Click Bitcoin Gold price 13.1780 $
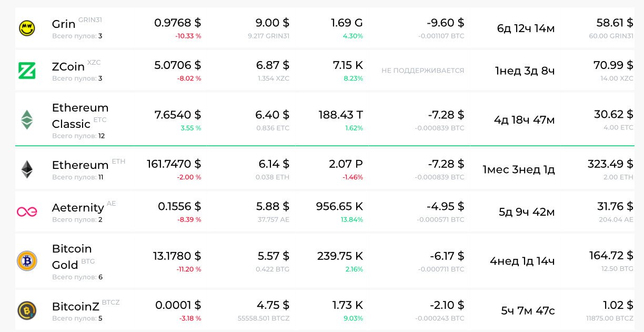This screenshot has height=332, width=644. [177, 256]
